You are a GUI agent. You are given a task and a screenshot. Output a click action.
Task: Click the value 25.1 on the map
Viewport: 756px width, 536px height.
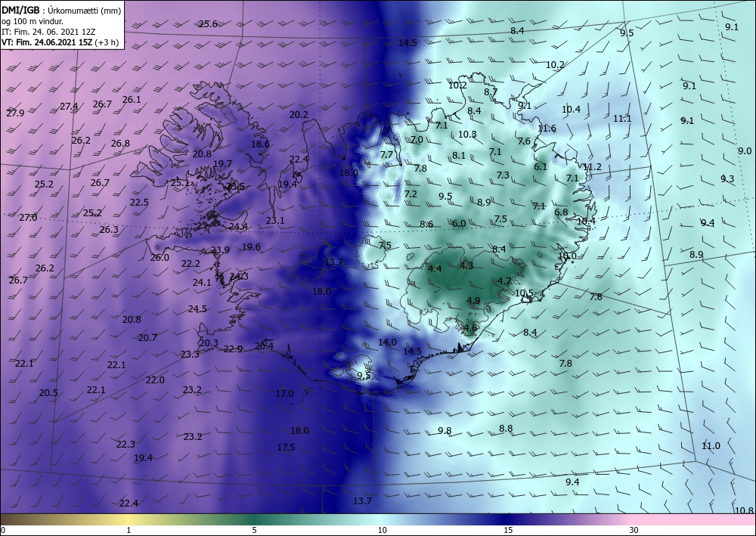181,183
